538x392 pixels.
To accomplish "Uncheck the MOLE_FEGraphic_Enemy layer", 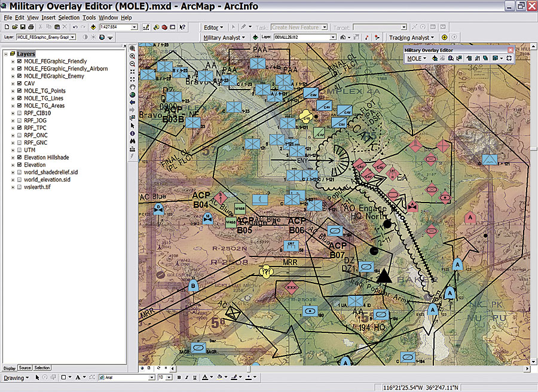I will click(x=20, y=76).
